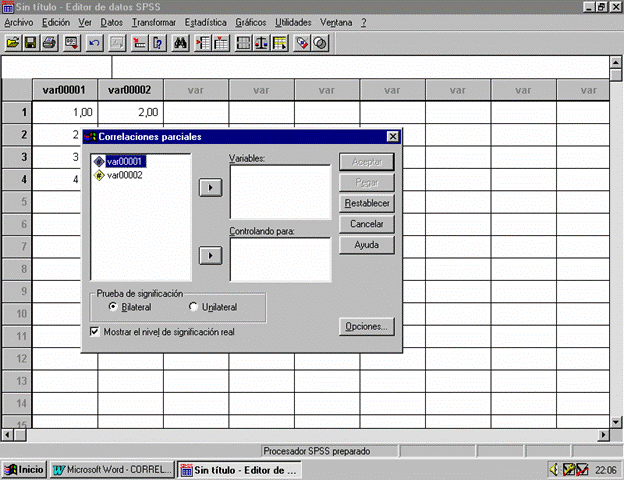Open the Ver menu

(85, 22)
